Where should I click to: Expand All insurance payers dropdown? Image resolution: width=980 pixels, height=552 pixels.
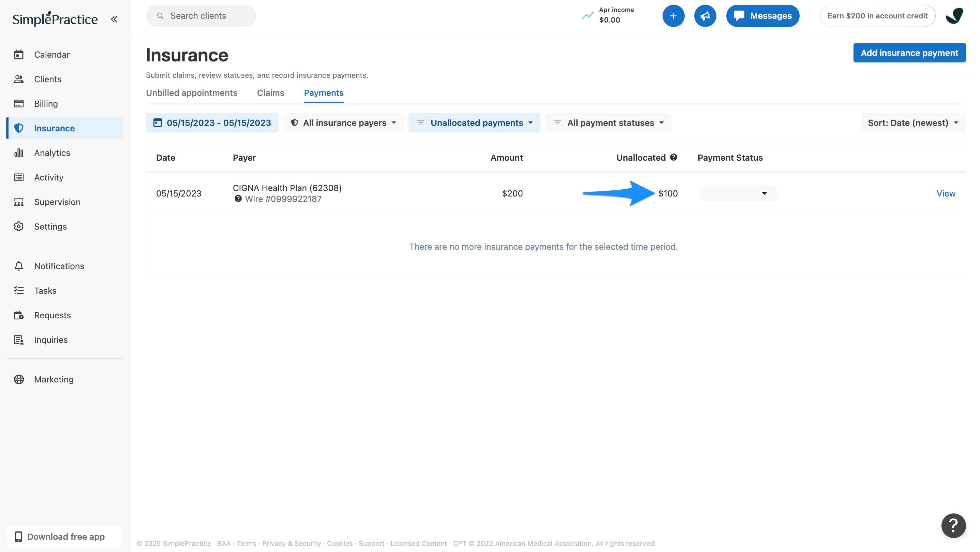pos(343,123)
